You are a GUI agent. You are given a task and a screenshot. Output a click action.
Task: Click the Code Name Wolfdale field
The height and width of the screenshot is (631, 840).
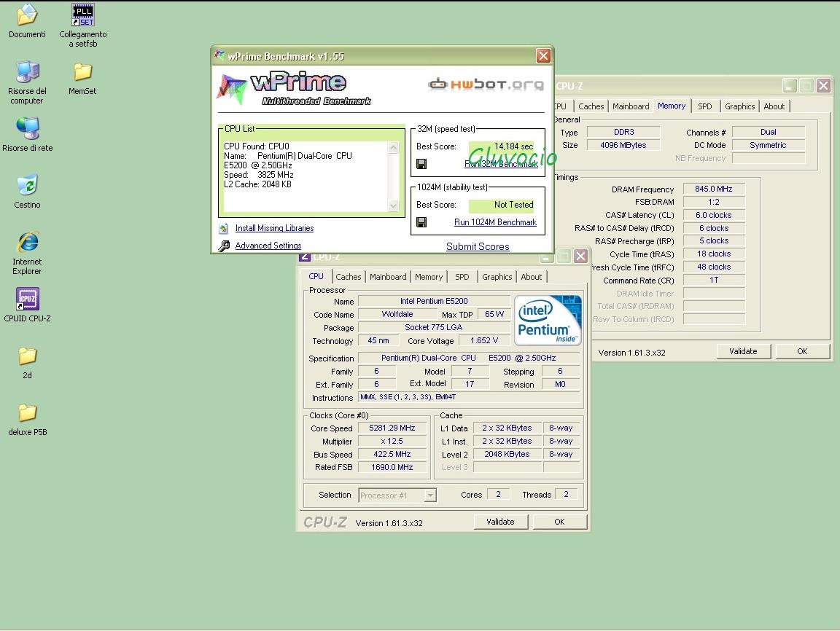click(397, 315)
